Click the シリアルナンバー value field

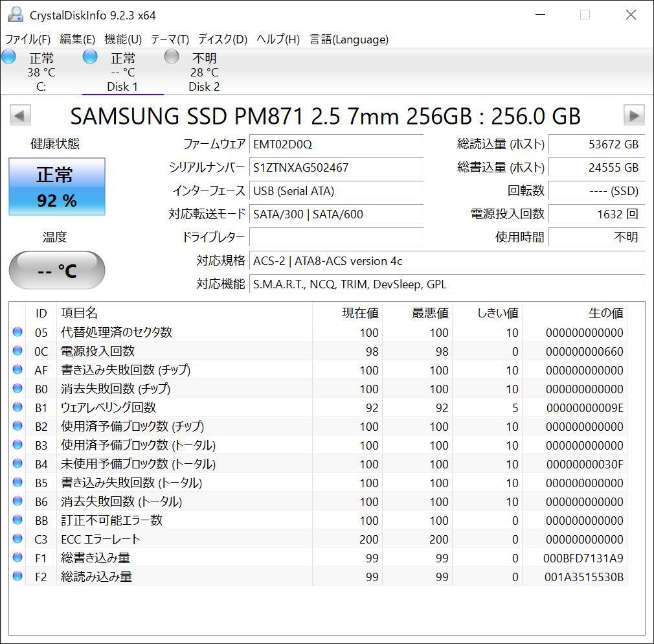337,168
